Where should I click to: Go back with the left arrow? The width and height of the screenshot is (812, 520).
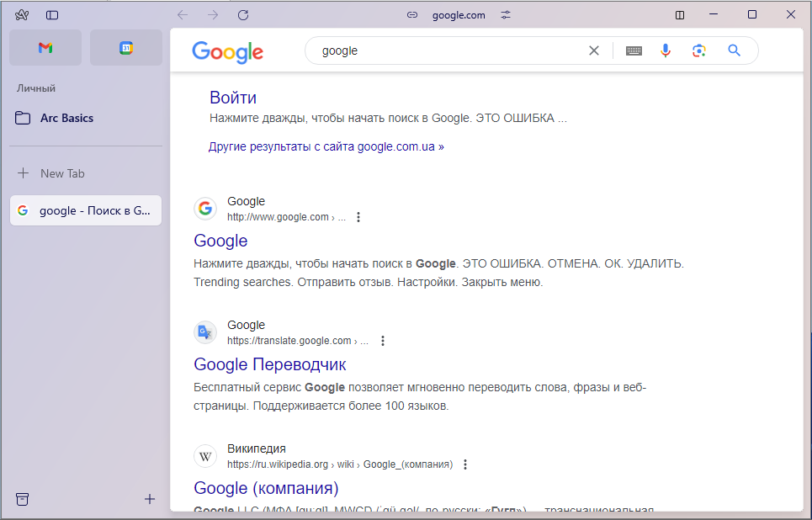tap(183, 15)
